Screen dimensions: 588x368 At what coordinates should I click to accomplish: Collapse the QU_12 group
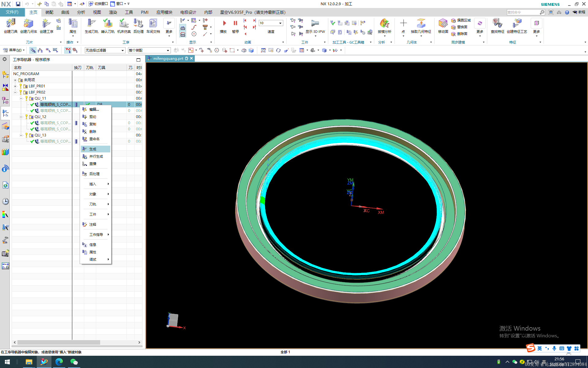click(x=21, y=117)
